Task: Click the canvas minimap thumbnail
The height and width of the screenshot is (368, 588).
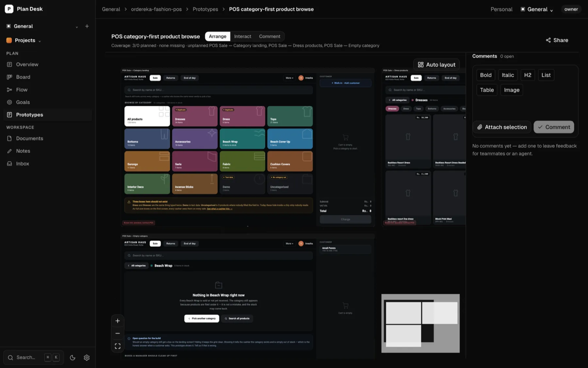Action: pos(420,323)
